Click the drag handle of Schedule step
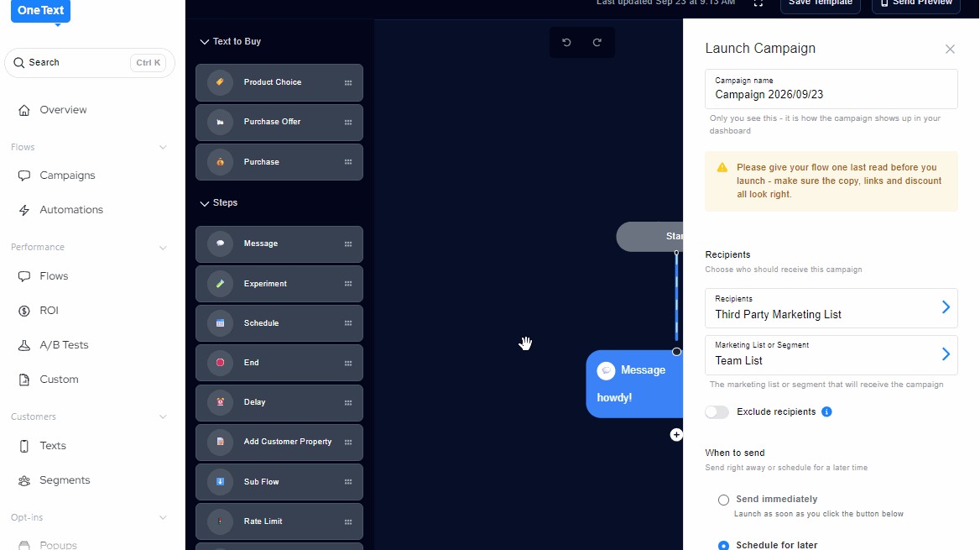The height and width of the screenshot is (550, 980). (x=348, y=323)
